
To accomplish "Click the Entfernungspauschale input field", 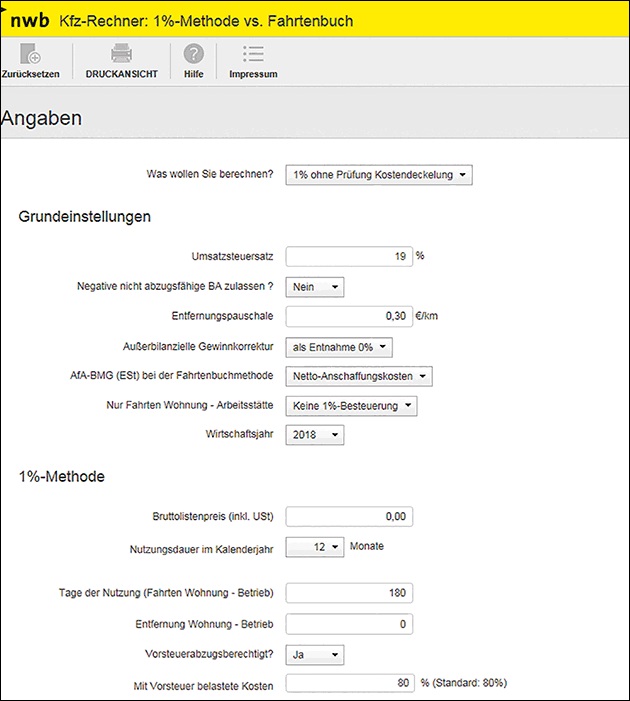I will (x=349, y=316).
